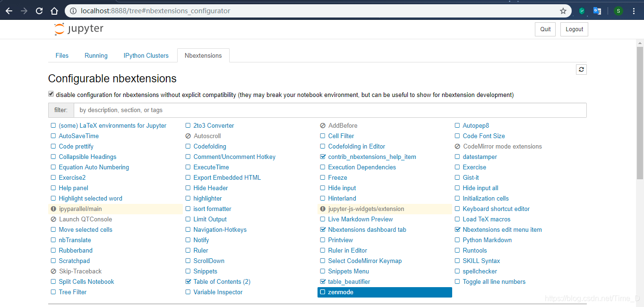This screenshot has height=307, width=644.
Task: Open the Scratchpad extension link
Action: [x=74, y=261]
